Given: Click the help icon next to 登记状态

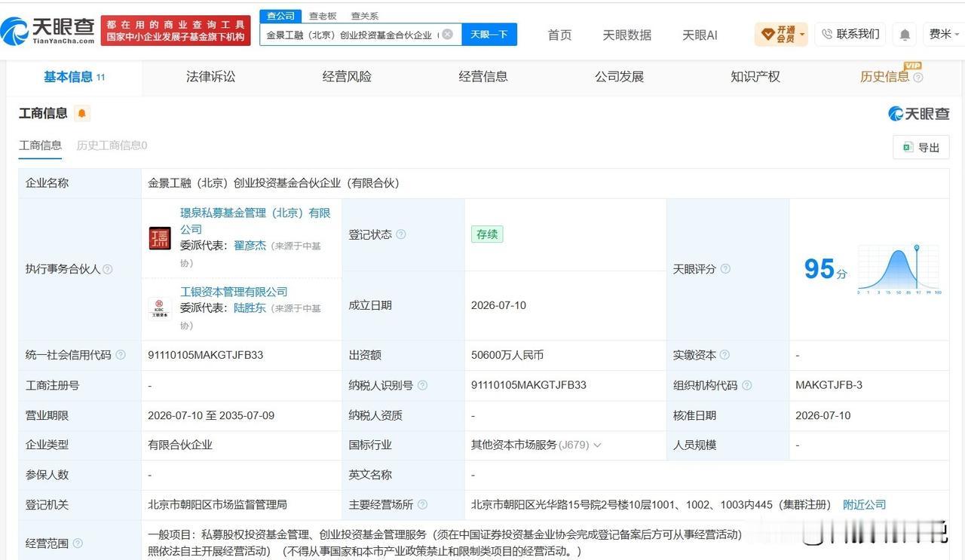Looking at the screenshot, I should click(x=401, y=234).
